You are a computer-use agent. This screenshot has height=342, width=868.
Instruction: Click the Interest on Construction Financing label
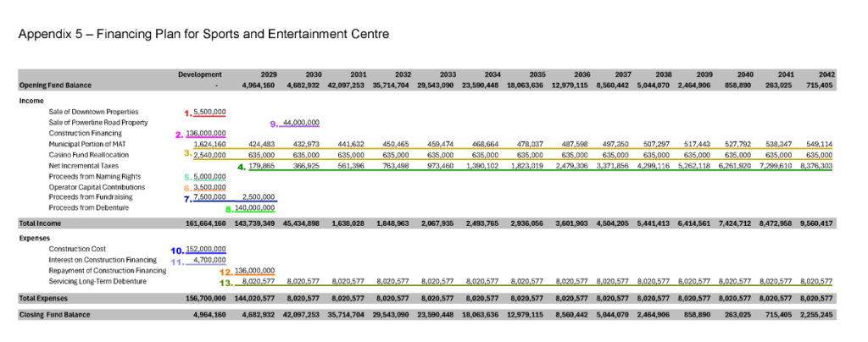tap(103, 260)
